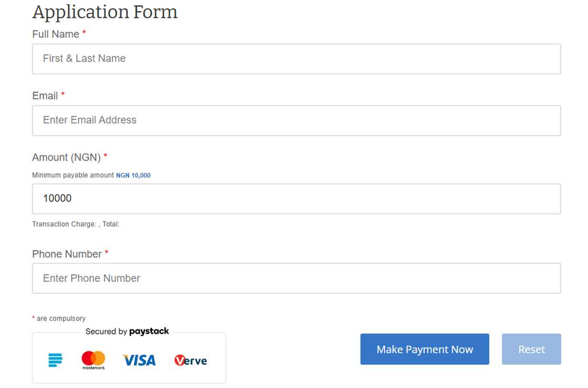This screenshot has width=588, height=388.
Task: Click the Amount (NGN) label
Action: pyautogui.click(x=66, y=157)
